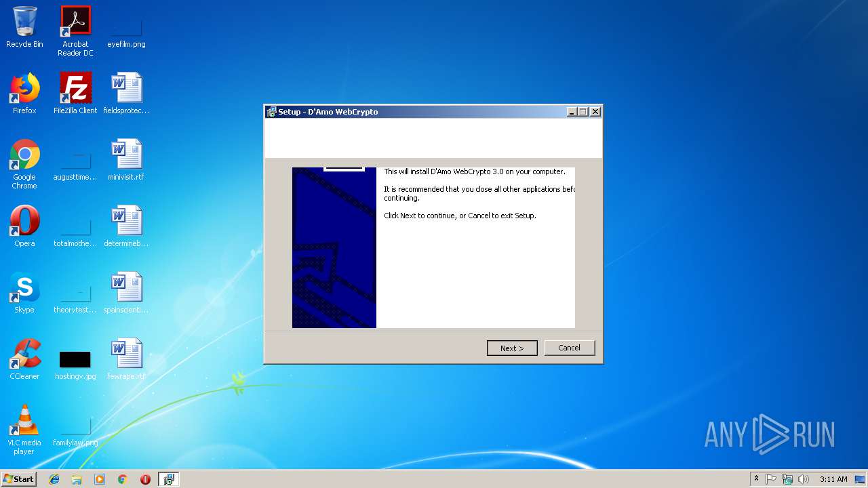Launch CCleaner desktop shortcut
The height and width of the screenshot is (488, 868).
[24, 359]
